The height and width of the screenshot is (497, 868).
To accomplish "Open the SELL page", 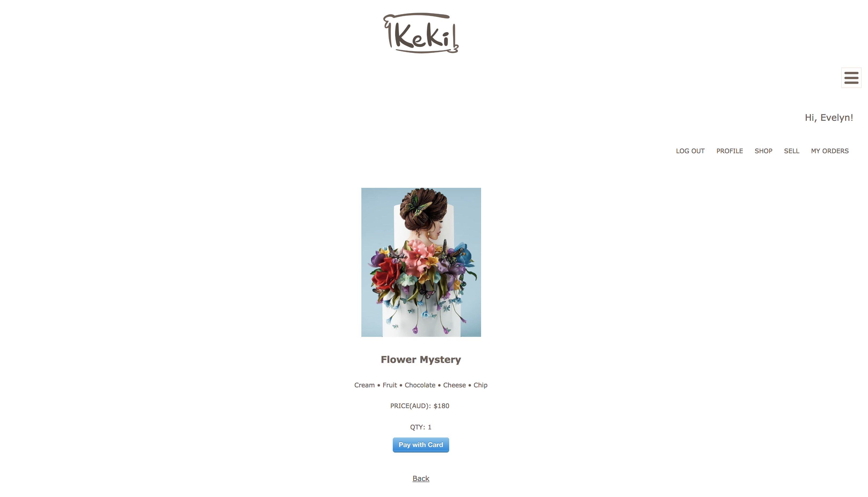I will [792, 151].
